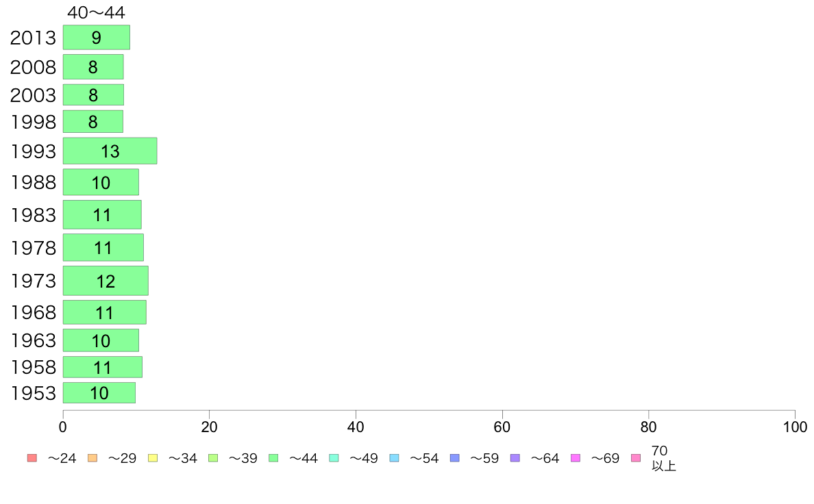The image size is (814, 504).
Task: Click the 1988 bar with value 10
Action: coord(101,182)
